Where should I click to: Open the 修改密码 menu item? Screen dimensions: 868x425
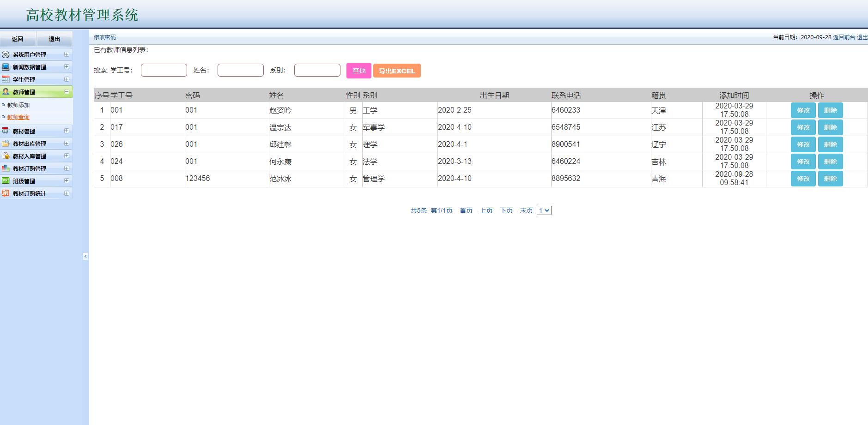105,37
